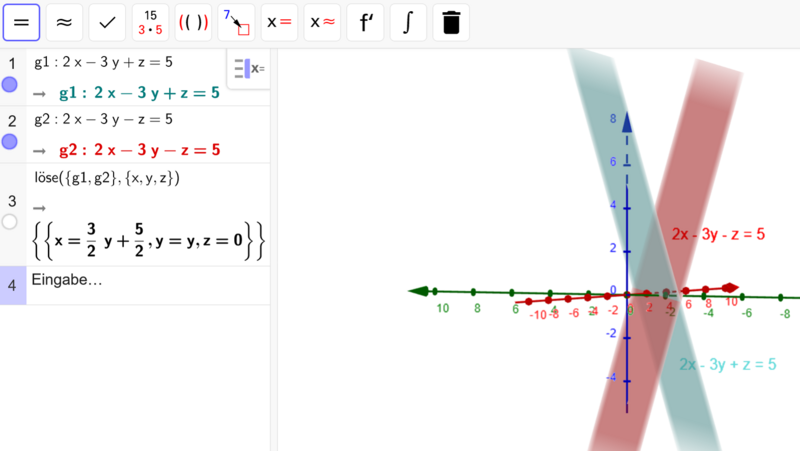800x451 pixels.
Task: Toggle the CAS view style bar button
Action: (x=249, y=68)
